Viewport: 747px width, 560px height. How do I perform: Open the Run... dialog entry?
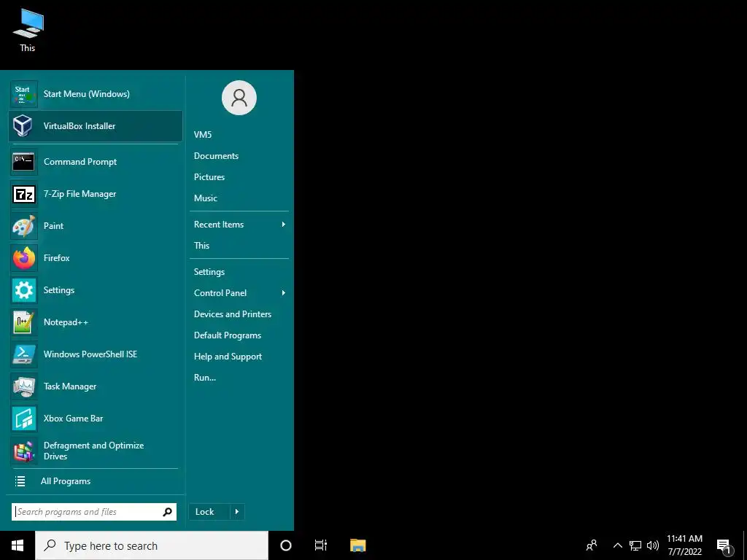[x=205, y=378]
